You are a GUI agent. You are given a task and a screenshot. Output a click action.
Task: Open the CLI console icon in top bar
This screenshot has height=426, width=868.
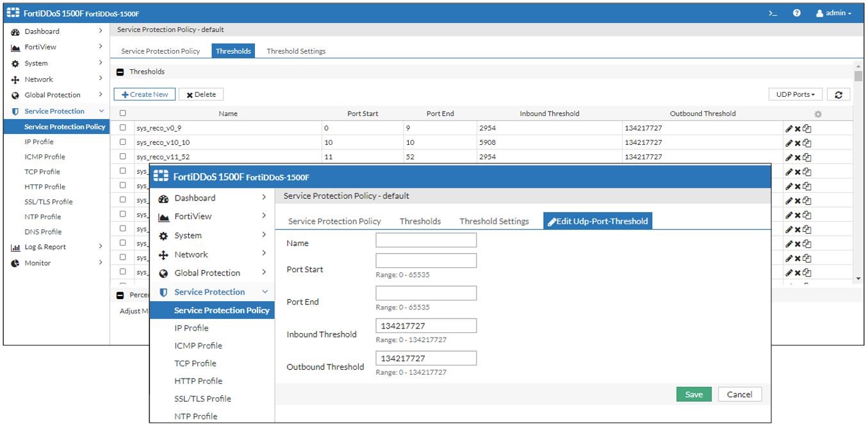tap(773, 13)
